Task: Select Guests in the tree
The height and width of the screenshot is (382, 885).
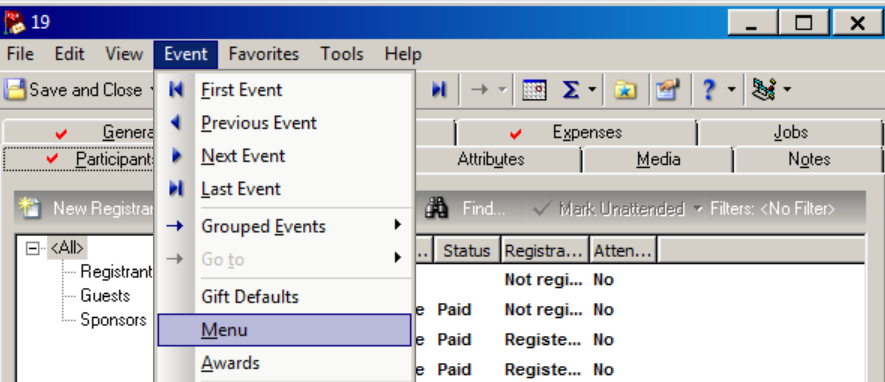Action: point(105,296)
